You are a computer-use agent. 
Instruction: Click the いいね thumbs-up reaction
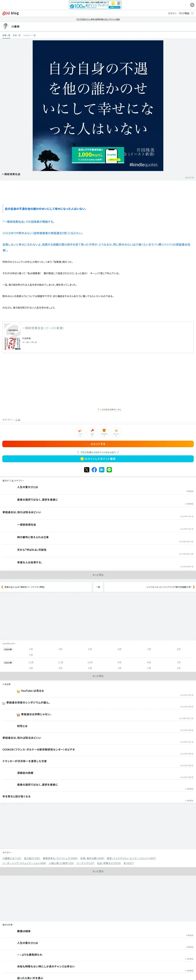click(x=80, y=432)
